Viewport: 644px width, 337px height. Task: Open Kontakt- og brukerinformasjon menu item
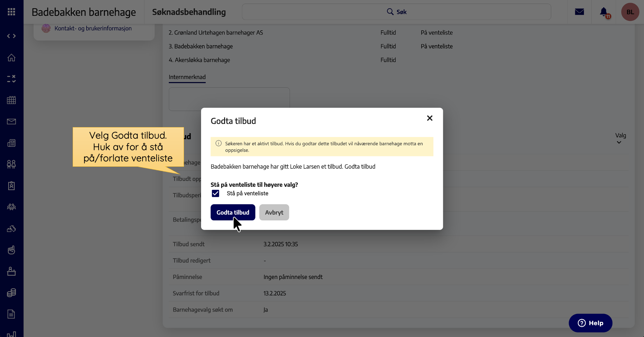coord(93,28)
